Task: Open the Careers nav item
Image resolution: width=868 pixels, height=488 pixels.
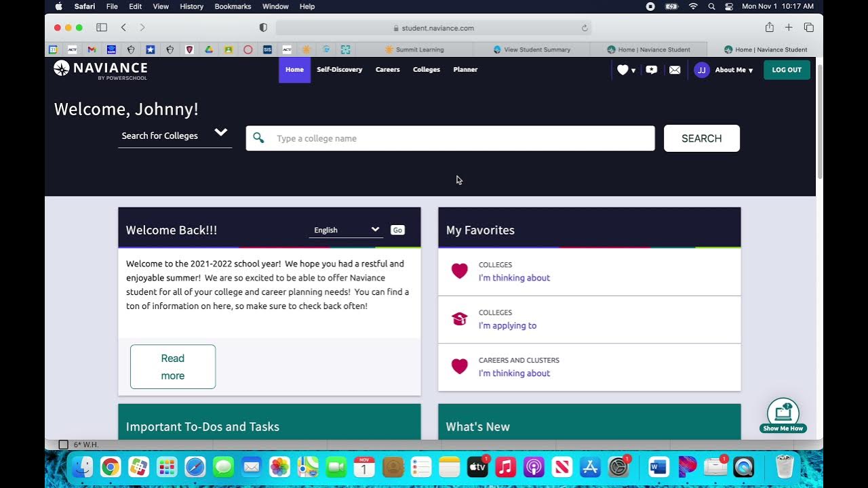Action: (388, 70)
